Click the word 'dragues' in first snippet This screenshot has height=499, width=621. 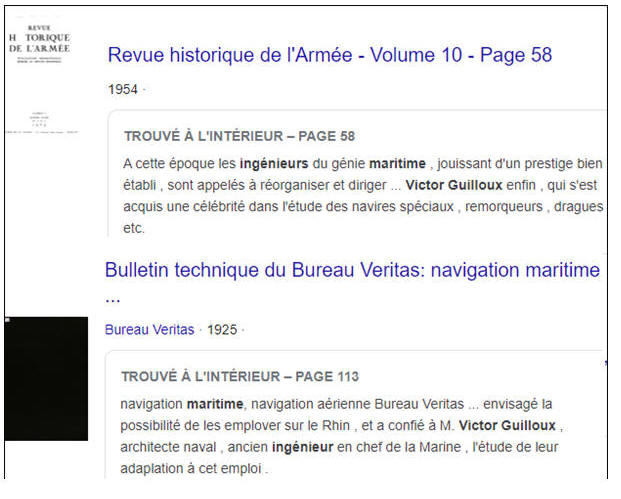click(578, 206)
